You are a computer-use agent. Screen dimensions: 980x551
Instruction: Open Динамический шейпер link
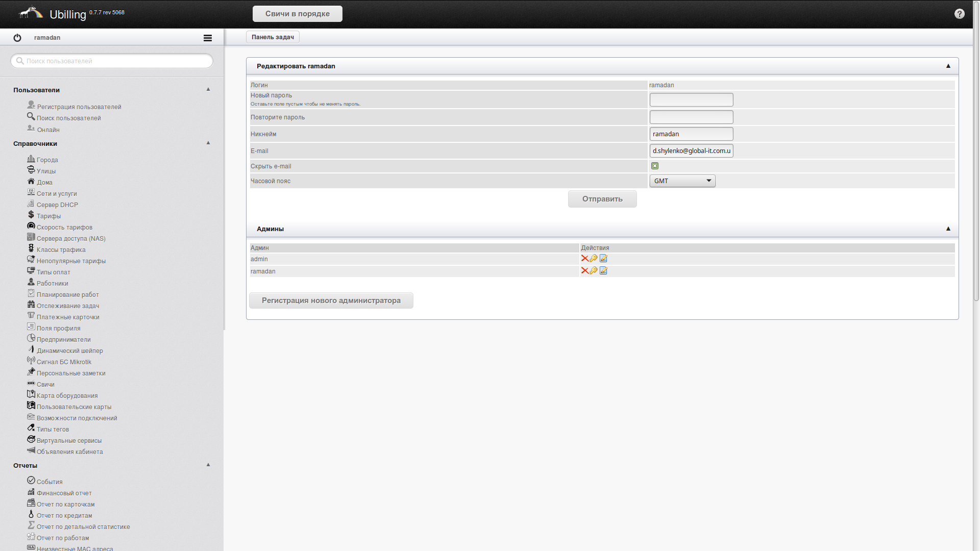pyautogui.click(x=70, y=351)
